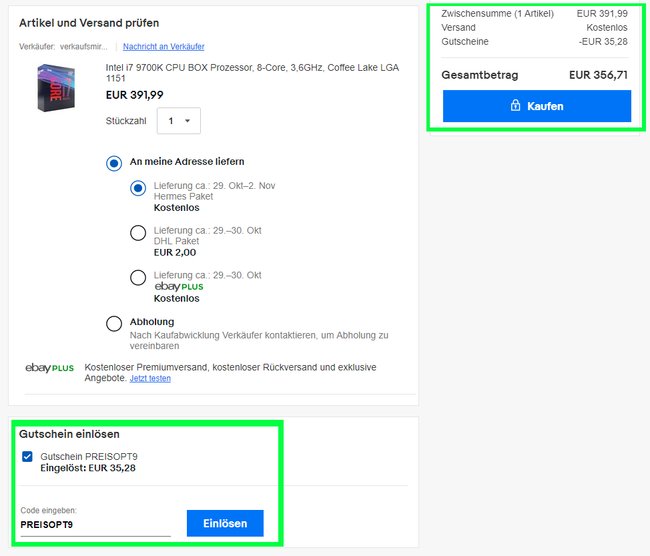Click the product title Intel i7 9700K CPU BOX

coord(252,73)
